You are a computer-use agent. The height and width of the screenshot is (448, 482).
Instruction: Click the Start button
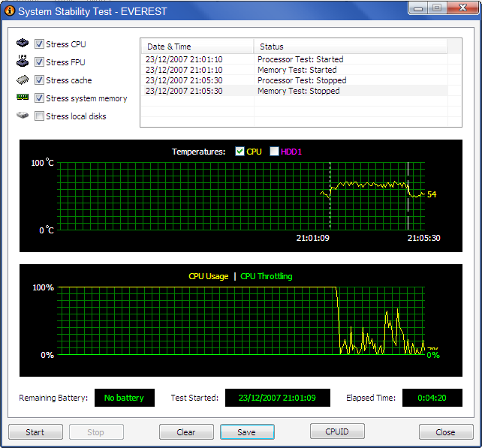(x=35, y=432)
